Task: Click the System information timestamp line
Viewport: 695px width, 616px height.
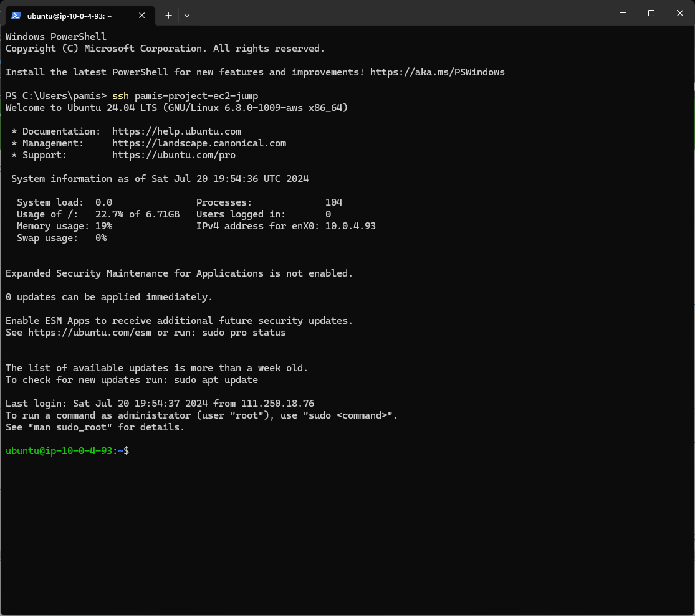Action: coord(160,179)
